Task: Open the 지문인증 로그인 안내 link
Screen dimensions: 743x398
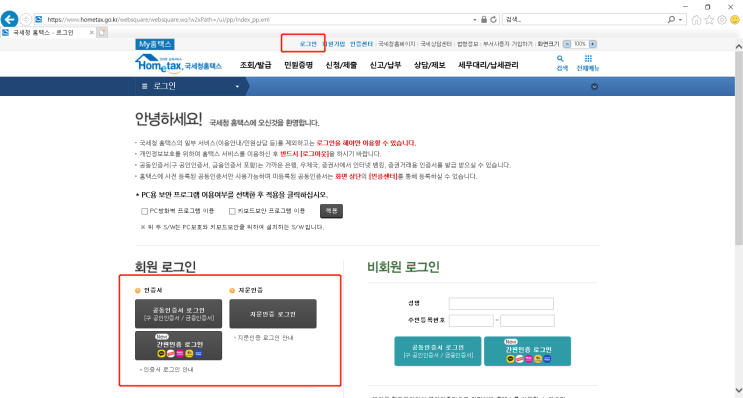Action: point(264,338)
